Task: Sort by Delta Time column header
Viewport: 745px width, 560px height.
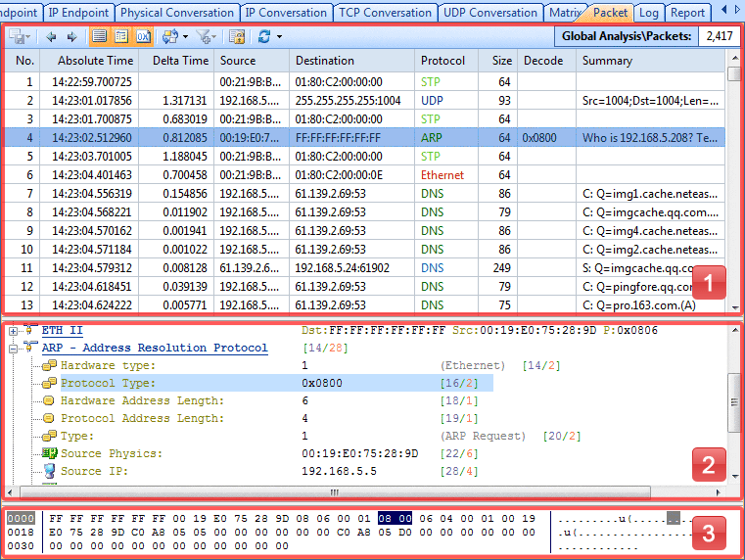Action: point(177,61)
